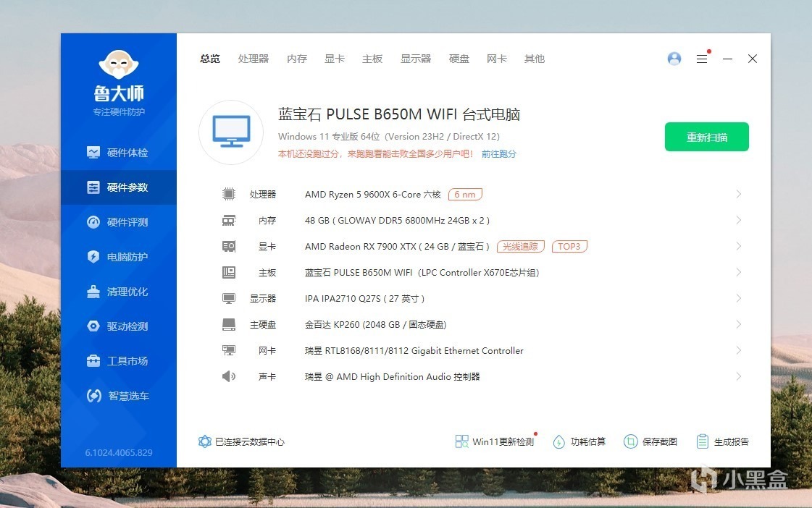
Task: Click 保存截图 to save screenshot
Action: [650, 441]
